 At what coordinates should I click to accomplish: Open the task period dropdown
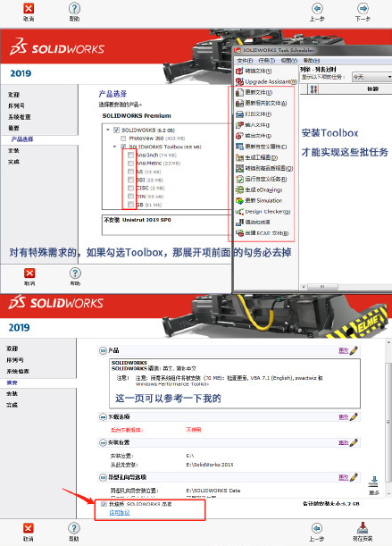[371, 77]
